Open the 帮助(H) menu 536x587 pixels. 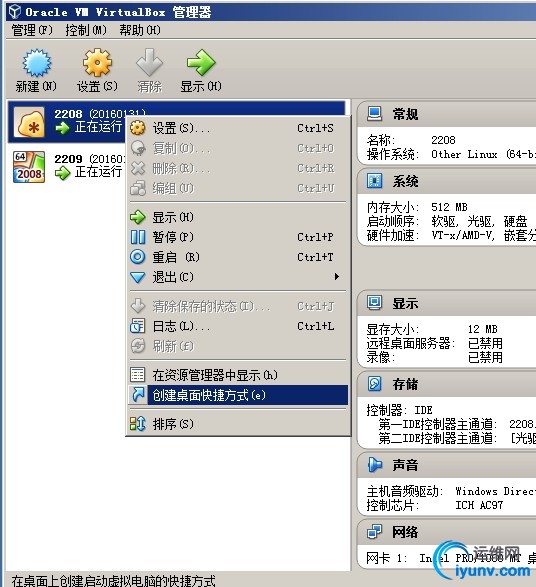point(140,30)
